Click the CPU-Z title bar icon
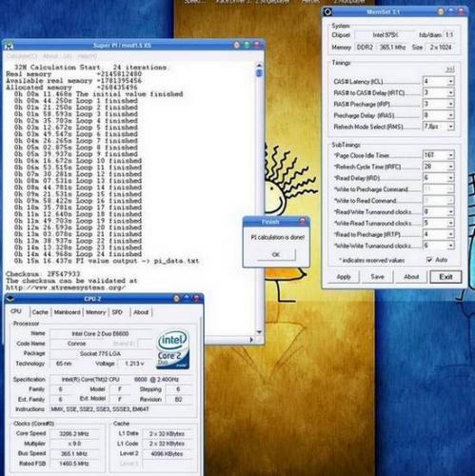This screenshot has width=475, height=476. 10,299
